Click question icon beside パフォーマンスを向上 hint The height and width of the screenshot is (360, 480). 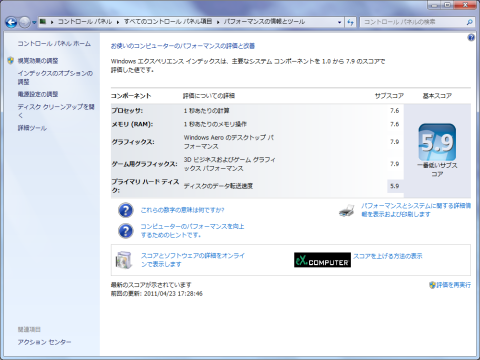point(126,231)
